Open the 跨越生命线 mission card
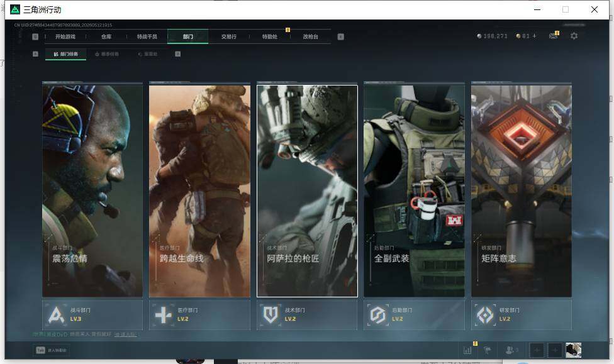The width and height of the screenshot is (614, 364). (x=199, y=190)
